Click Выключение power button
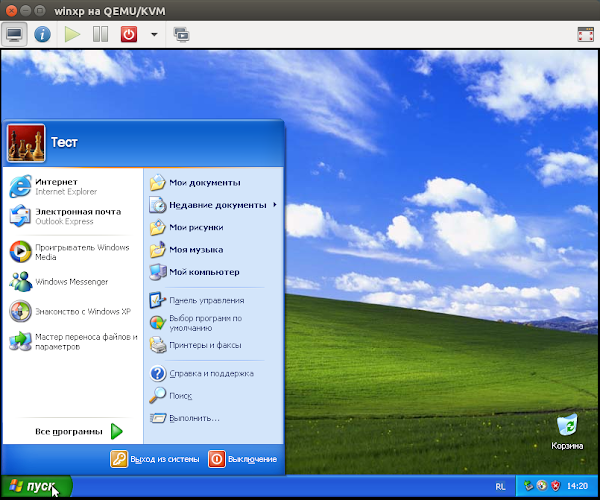 click(243, 459)
